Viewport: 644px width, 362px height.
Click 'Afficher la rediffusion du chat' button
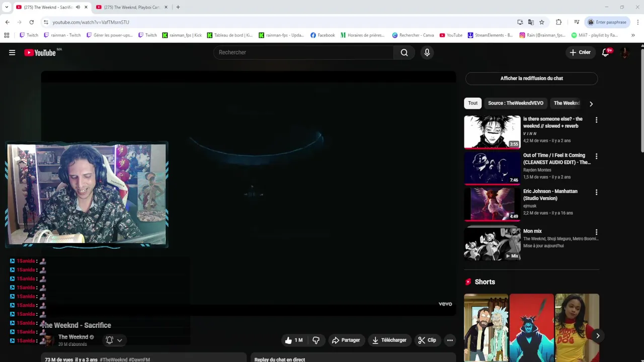pyautogui.click(x=531, y=78)
